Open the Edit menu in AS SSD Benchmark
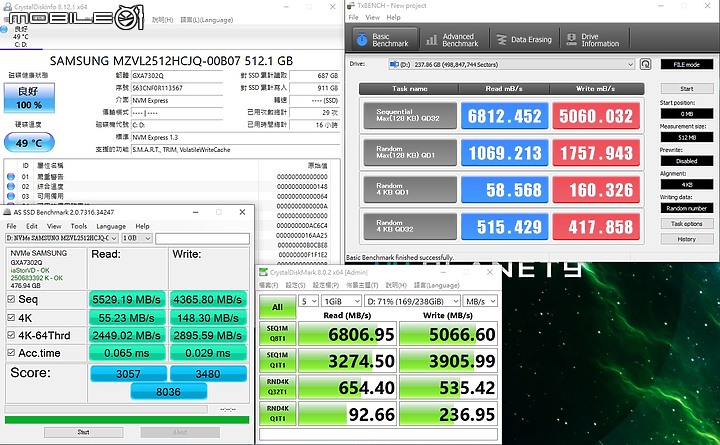 [x=32, y=226]
